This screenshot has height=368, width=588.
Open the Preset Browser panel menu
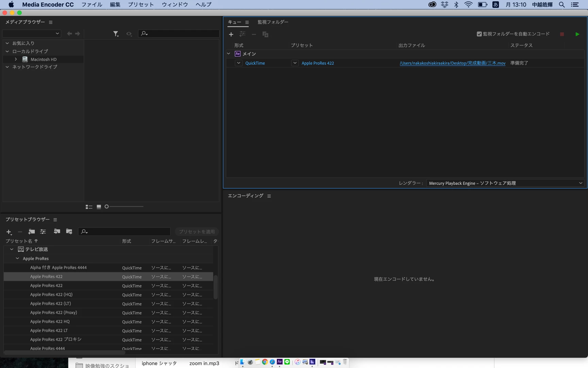point(55,220)
